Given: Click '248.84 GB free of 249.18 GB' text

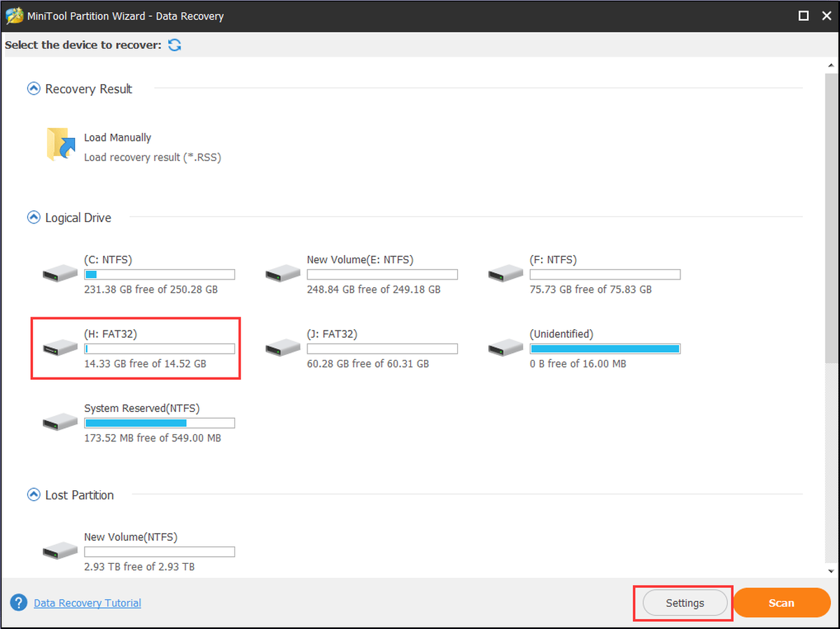Looking at the screenshot, I should point(374,289).
